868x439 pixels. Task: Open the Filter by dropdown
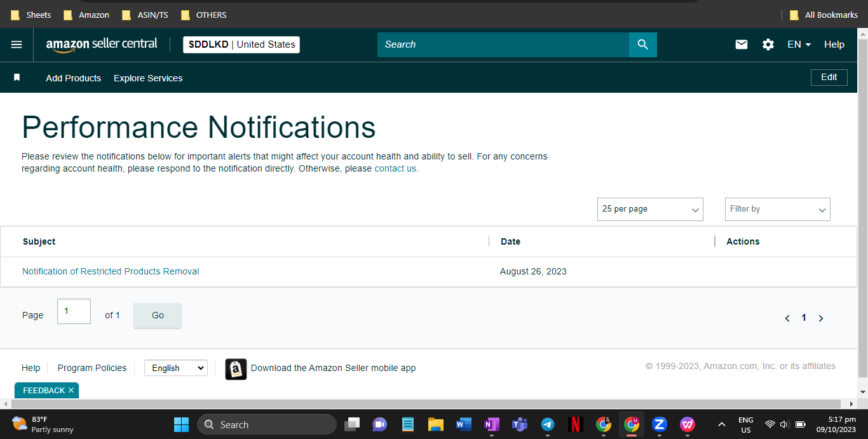tap(778, 209)
